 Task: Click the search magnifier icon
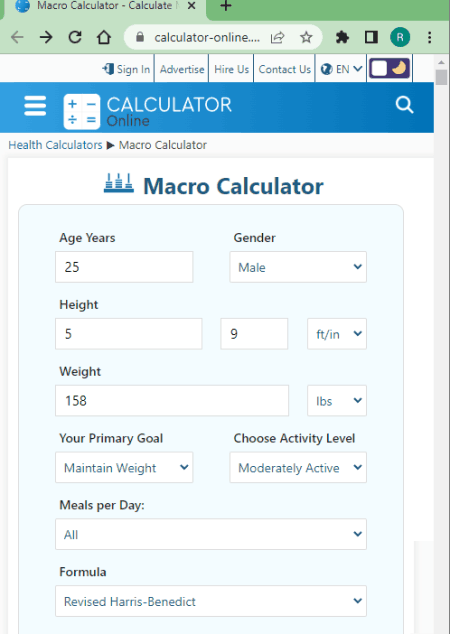404,105
